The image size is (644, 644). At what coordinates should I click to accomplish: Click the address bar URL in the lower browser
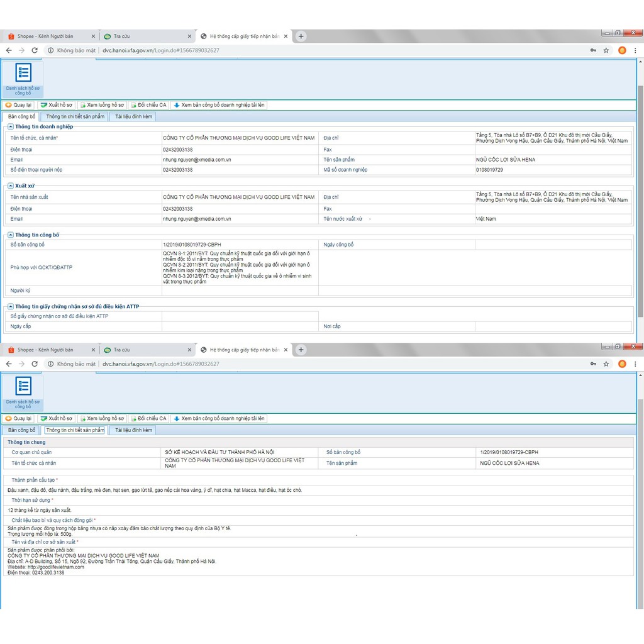pyautogui.click(x=160, y=364)
